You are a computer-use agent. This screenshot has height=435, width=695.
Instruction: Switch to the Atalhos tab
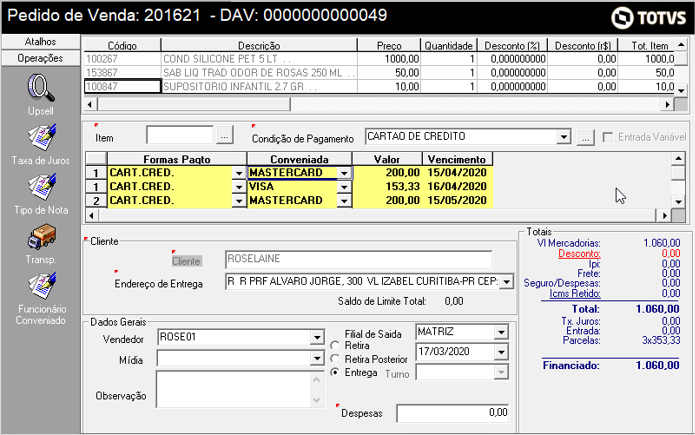[40, 42]
